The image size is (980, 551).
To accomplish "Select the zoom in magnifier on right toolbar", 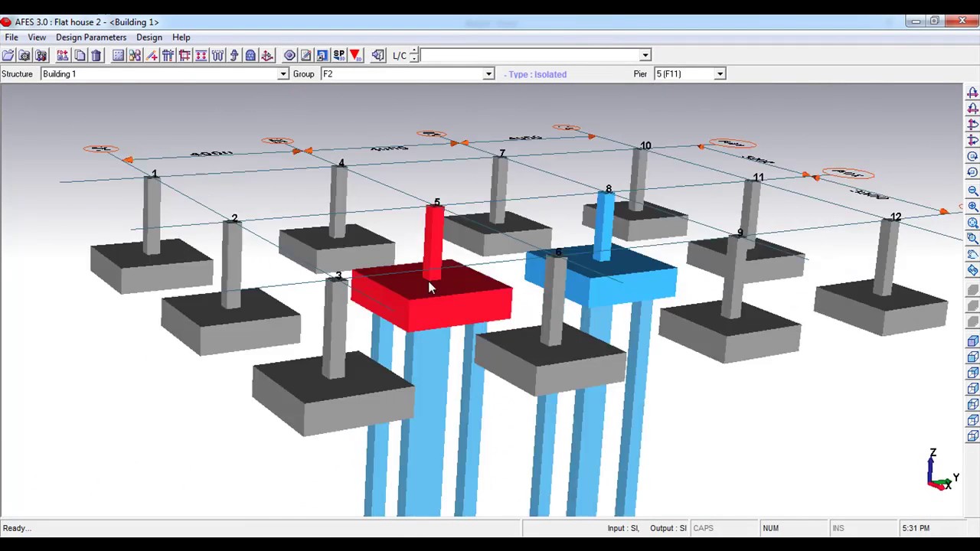I will point(972,207).
